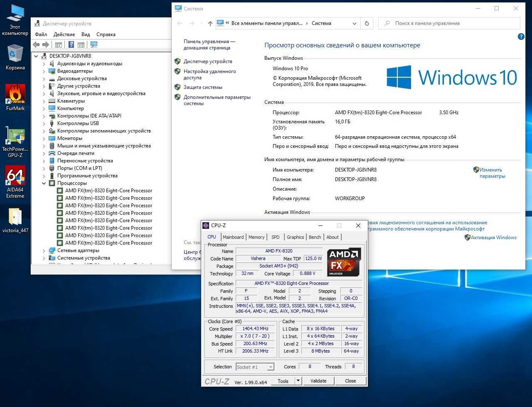532x407 pixels.
Task: Click the Close button at CPU-Z bottom
Action: pyautogui.click(x=350, y=381)
